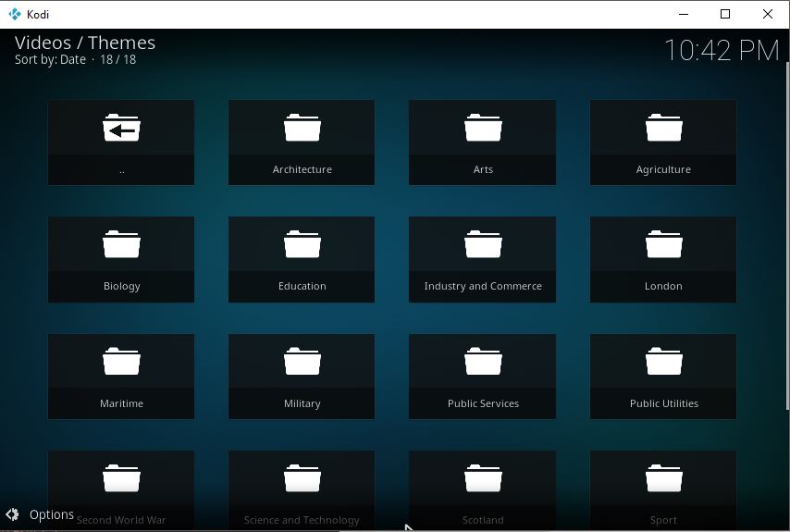
Task: Open the Architecture folder
Action: point(302,142)
